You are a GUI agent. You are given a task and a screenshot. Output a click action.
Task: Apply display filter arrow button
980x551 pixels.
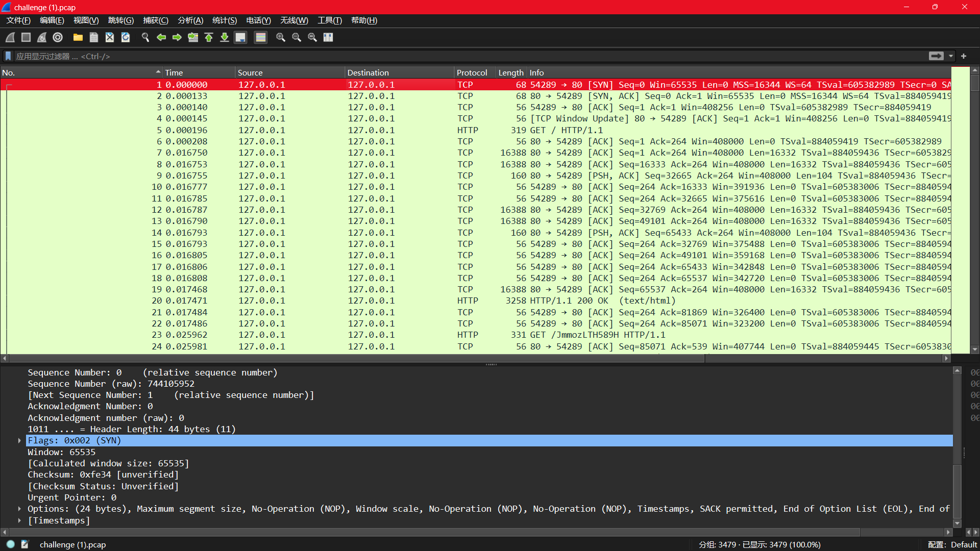point(936,56)
